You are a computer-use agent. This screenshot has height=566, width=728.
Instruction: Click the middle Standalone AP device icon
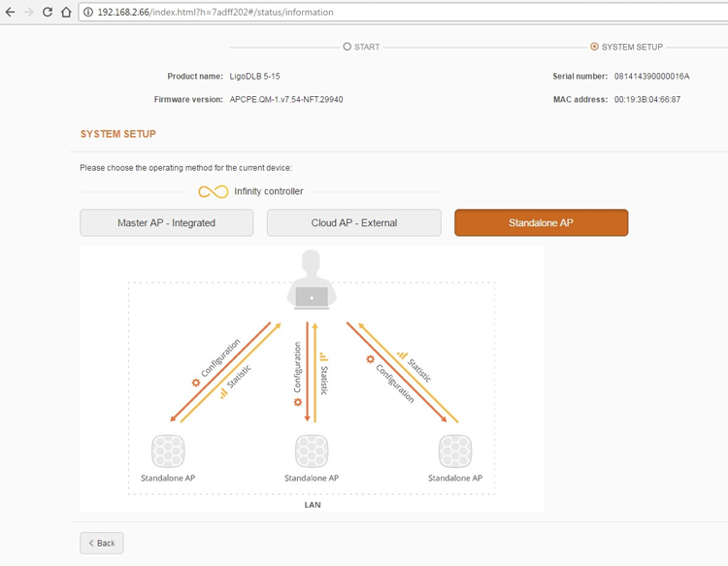(x=312, y=450)
